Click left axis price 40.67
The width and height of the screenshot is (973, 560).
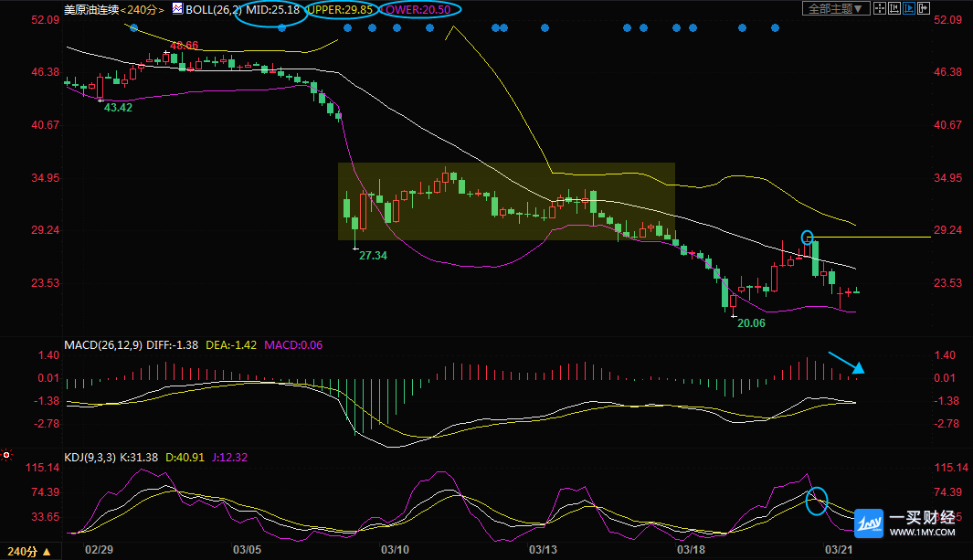pyautogui.click(x=46, y=124)
